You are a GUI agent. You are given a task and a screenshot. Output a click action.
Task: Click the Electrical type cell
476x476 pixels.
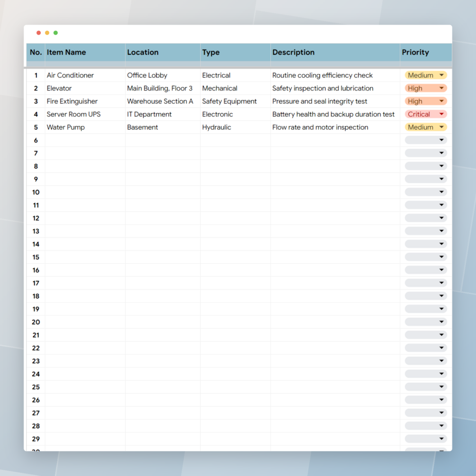click(x=235, y=75)
